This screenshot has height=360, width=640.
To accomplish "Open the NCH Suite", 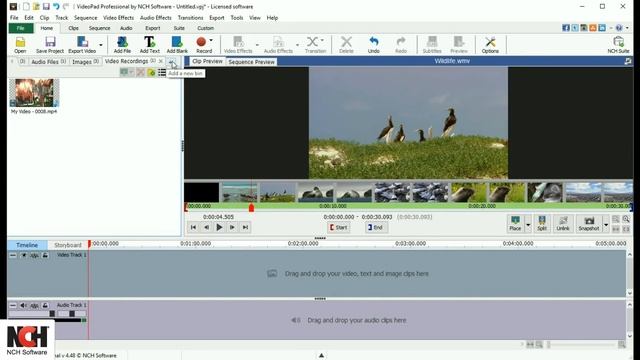I will [x=618, y=44].
